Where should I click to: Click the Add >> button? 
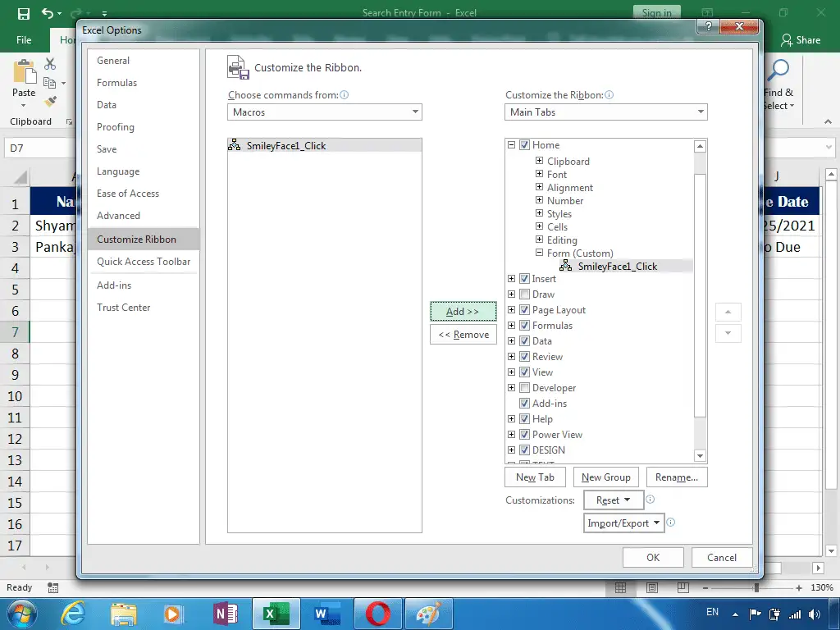pos(463,311)
